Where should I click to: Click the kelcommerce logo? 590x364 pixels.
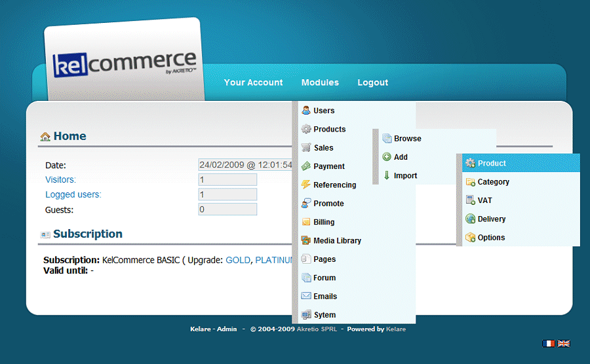pos(124,64)
